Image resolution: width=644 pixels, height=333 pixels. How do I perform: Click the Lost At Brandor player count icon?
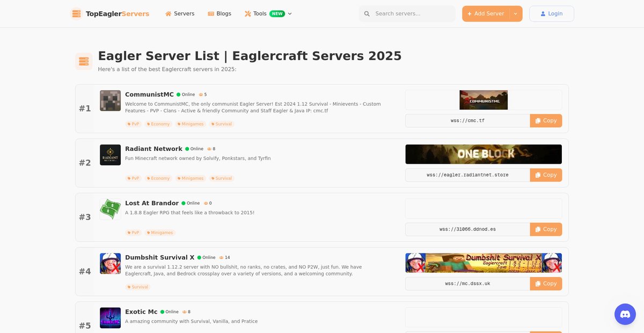tap(206, 203)
